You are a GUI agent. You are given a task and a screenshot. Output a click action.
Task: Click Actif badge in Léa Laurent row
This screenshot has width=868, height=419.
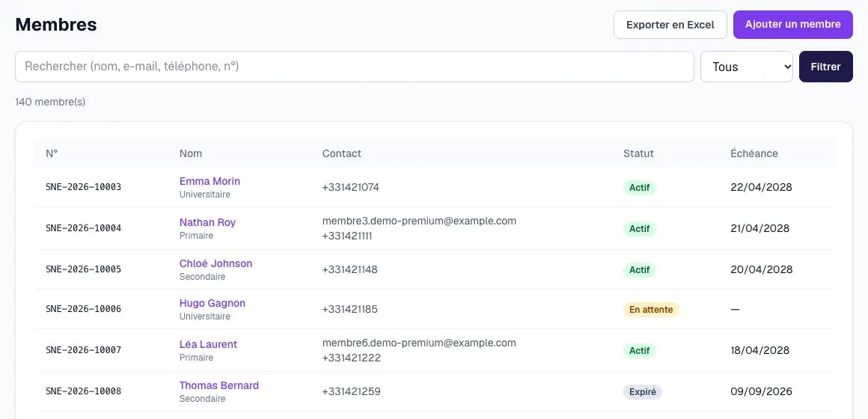639,350
